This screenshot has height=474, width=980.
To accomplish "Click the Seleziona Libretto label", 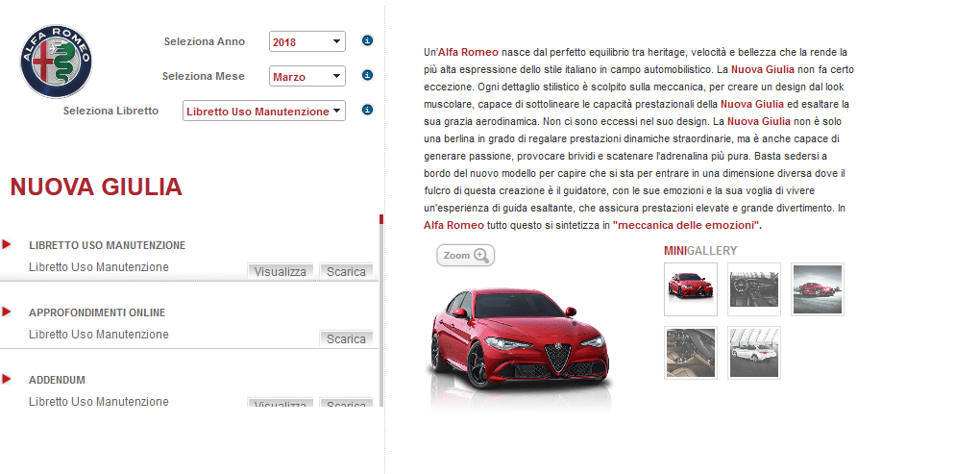I will [110, 111].
